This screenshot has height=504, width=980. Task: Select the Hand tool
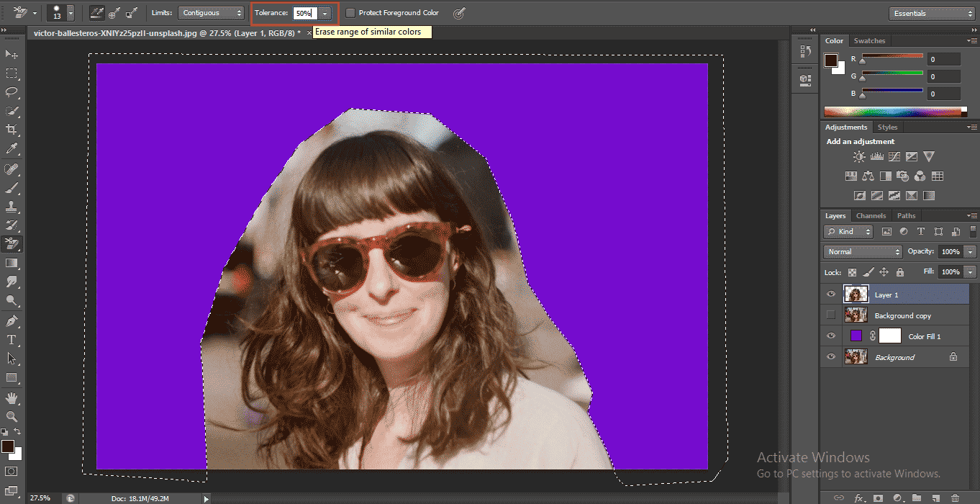click(x=12, y=397)
